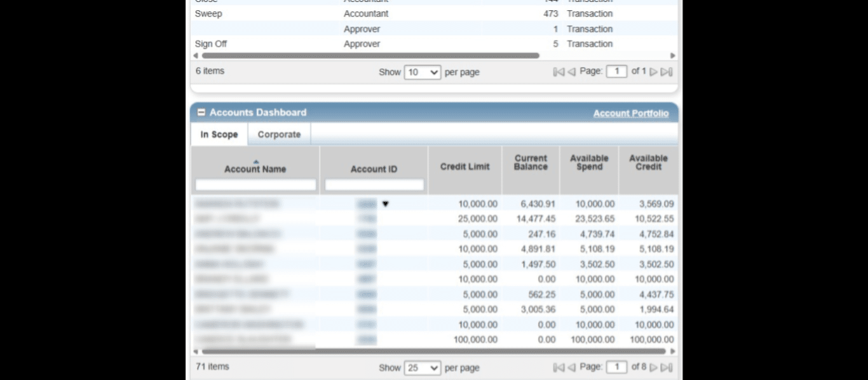Go to previous page of accounts list
The height and width of the screenshot is (380, 868).
(x=571, y=367)
